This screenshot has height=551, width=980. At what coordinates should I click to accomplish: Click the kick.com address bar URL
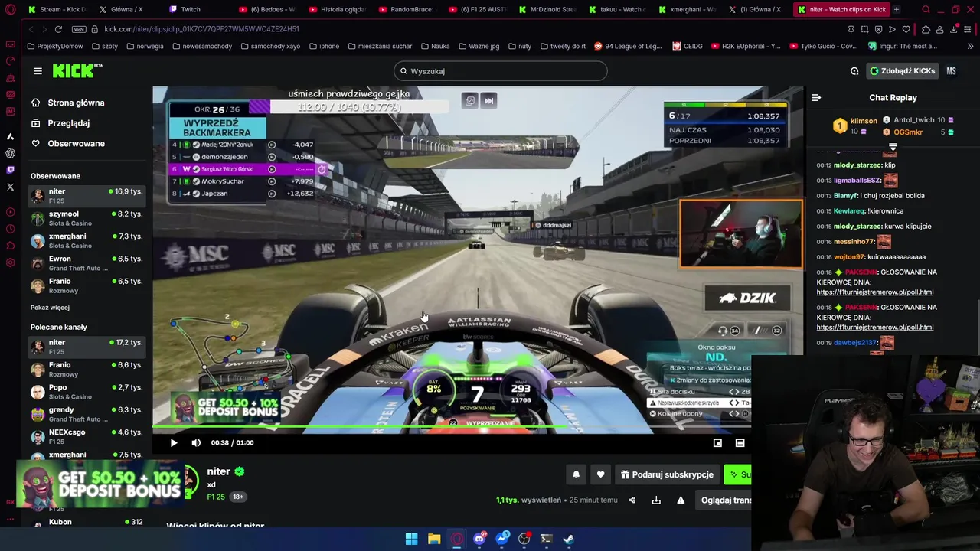(x=201, y=29)
